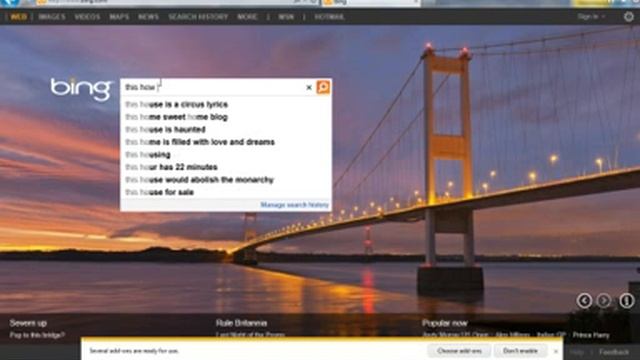Open the Videos tab
640x360 pixels.
(x=87, y=17)
